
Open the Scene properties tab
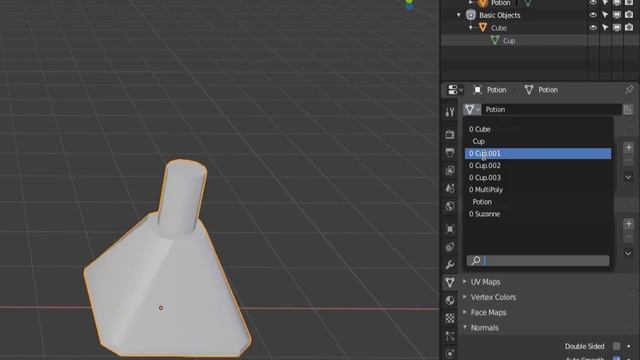click(x=450, y=188)
